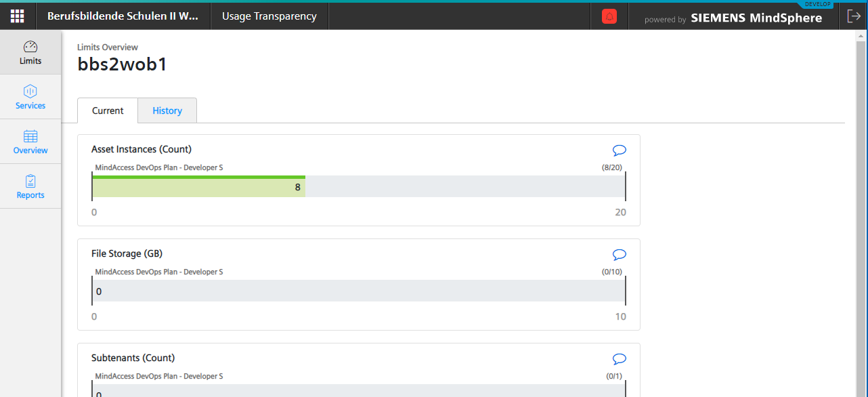Click the Subtenants (Count) card title
Image resolution: width=868 pixels, height=397 pixels.
pos(133,358)
